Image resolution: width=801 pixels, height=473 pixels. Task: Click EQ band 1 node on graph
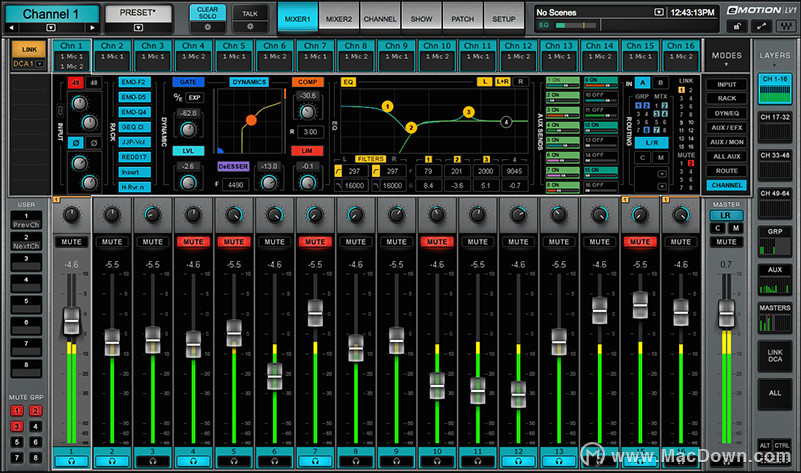pyautogui.click(x=388, y=106)
